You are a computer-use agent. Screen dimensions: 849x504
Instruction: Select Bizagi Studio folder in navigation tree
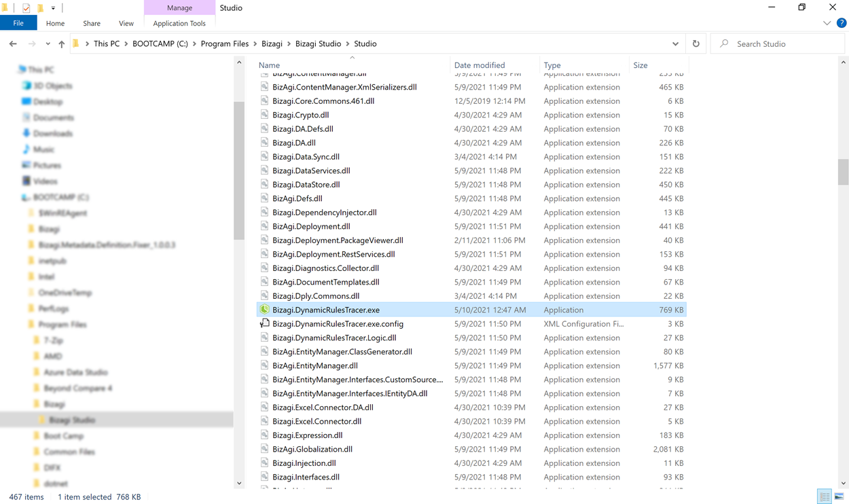coord(71,420)
